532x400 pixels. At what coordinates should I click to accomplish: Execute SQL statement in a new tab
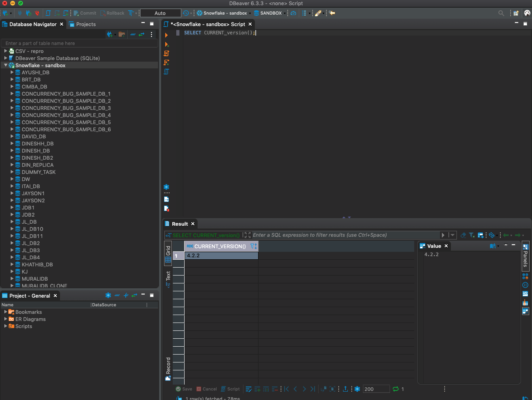166,44
